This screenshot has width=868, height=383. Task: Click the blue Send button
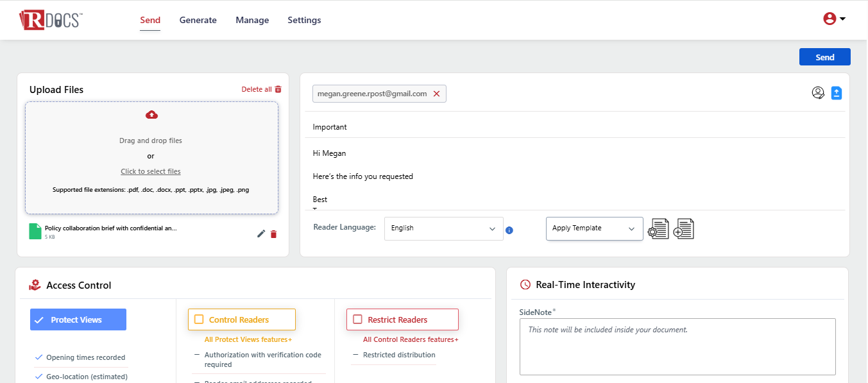[825, 57]
